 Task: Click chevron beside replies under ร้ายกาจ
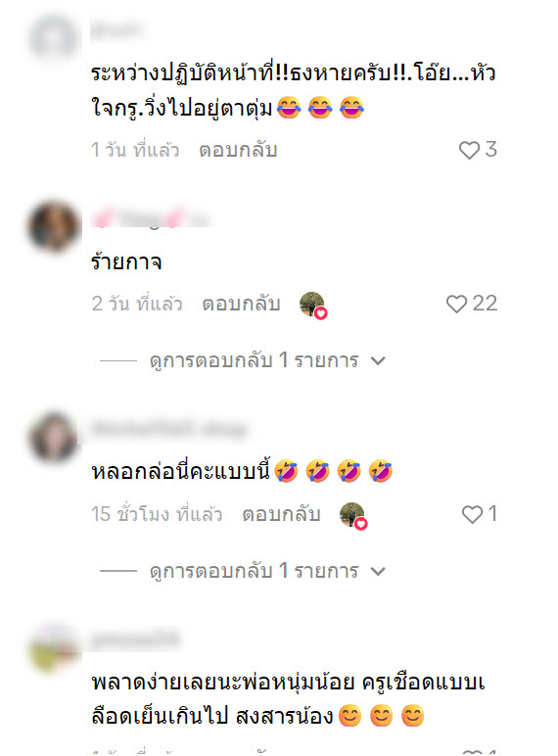(378, 360)
